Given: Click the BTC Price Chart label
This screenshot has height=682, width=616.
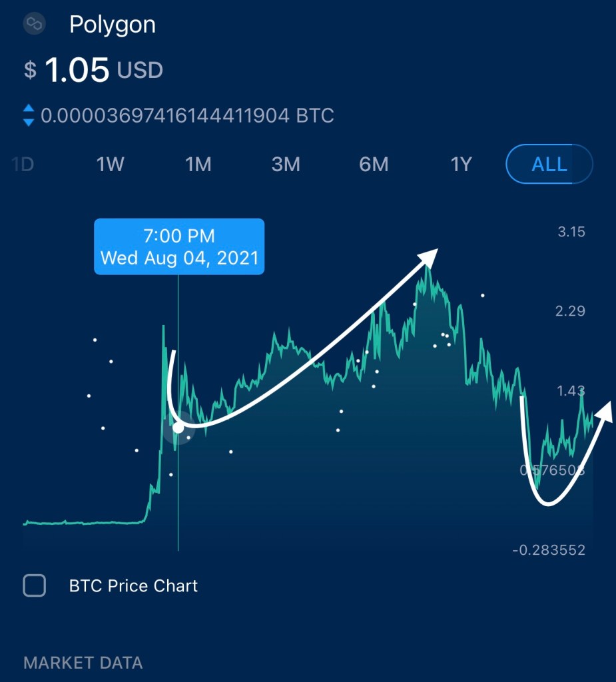Looking at the screenshot, I should pyautogui.click(x=133, y=586).
